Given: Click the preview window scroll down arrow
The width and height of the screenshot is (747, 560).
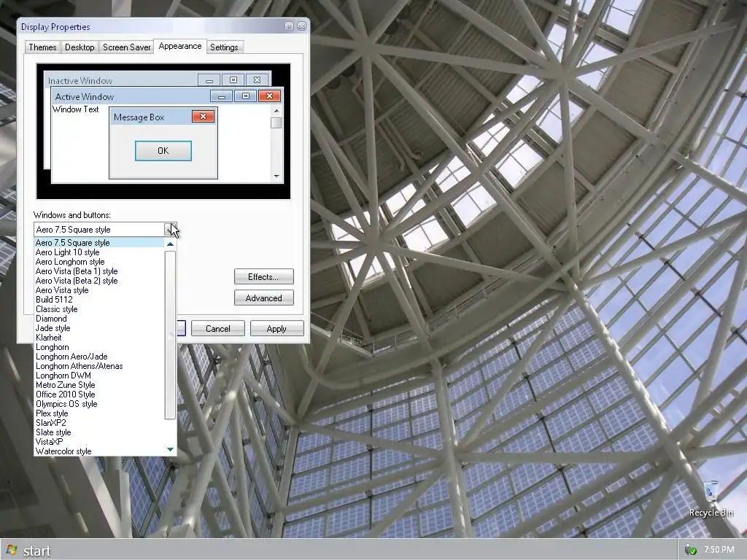Looking at the screenshot, I should click(276, 176).
